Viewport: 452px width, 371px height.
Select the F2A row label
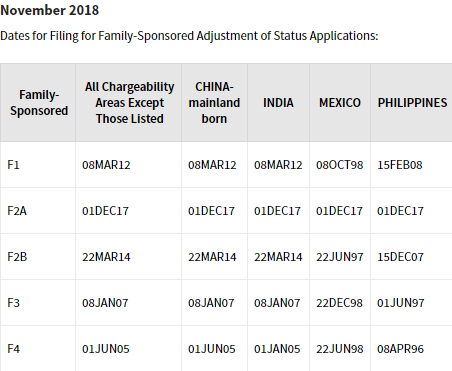[17, 211]
